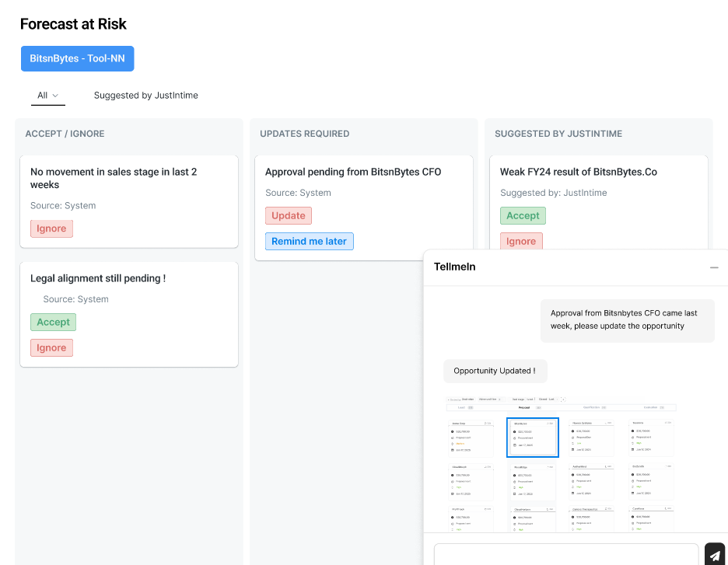Viewport: 728px width, 565px height.
Task: Open the highlighted opportunity card in chat preview
Action: (x=532, y=438)
